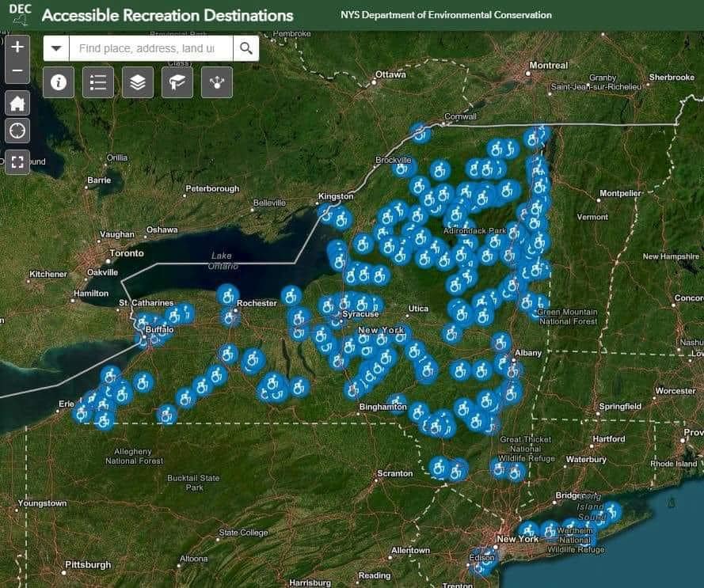Screen dimensions: 704x588
Task: Click the Allentown city label
Action: [x=410, y=550]
